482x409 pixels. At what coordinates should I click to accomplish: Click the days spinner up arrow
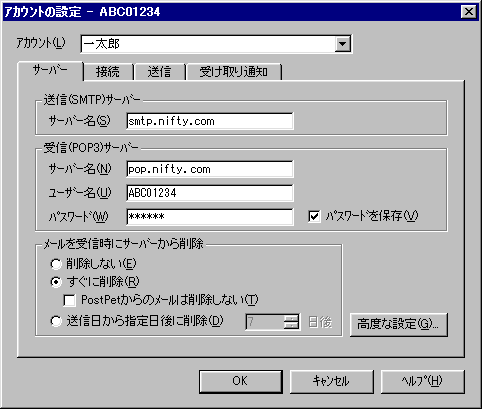click(x=291, y=318)
